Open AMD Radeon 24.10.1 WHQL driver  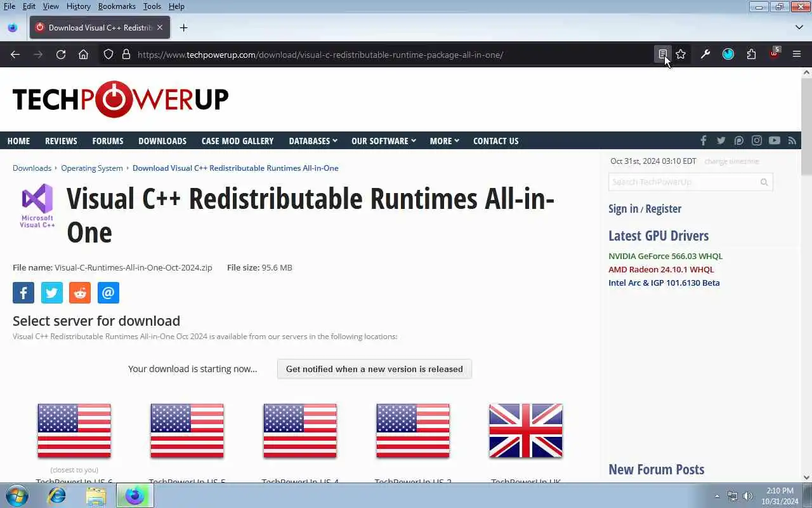click(x=661, y=269)
